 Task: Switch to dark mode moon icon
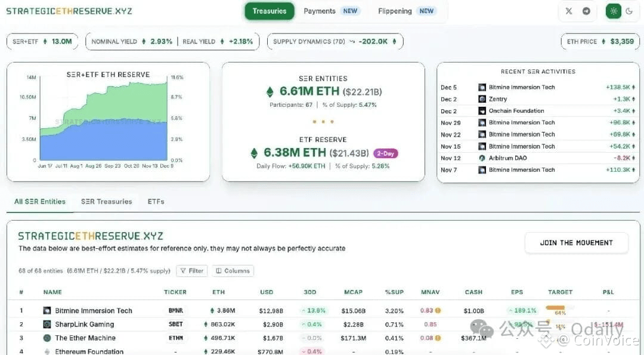pos(629,11)
